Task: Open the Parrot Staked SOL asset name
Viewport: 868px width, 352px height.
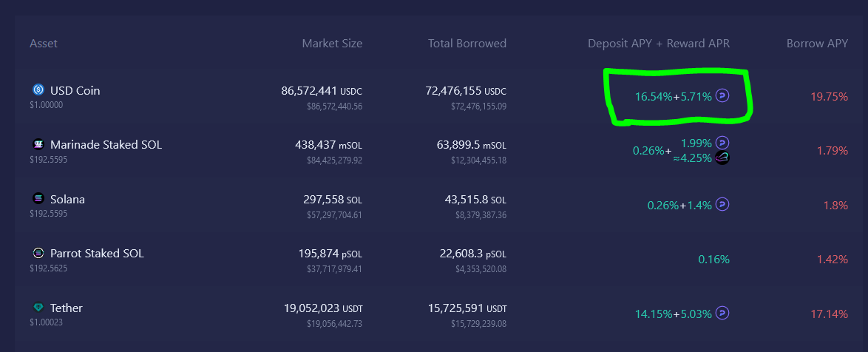Action: [x=97, y=254]
